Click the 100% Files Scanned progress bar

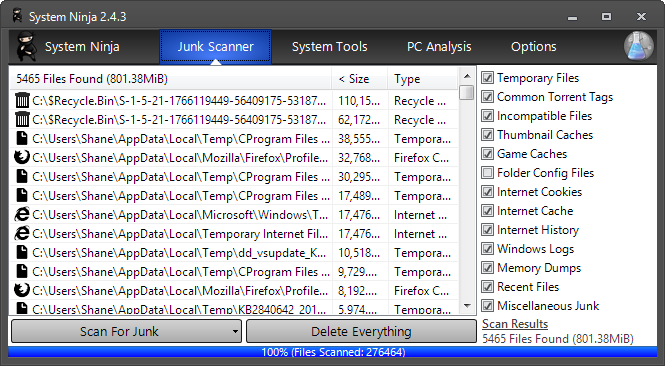pyautogui.click(x=332, y=352)
